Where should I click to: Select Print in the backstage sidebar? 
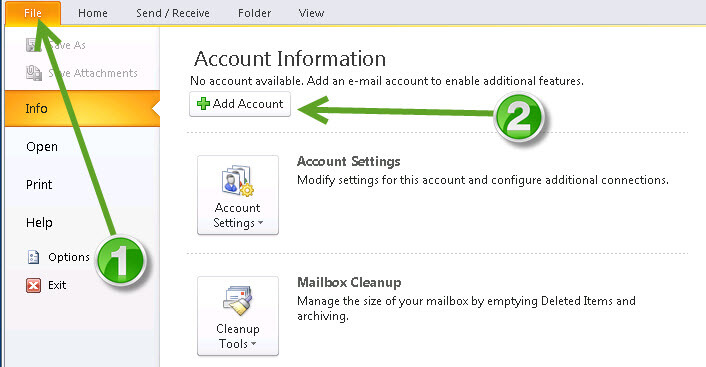(x=39, y=185)
